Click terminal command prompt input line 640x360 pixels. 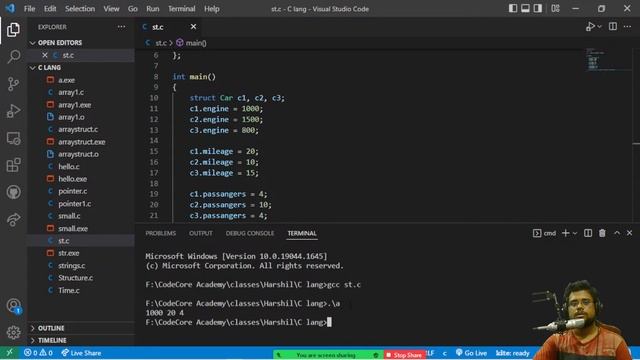coord(238,322)
